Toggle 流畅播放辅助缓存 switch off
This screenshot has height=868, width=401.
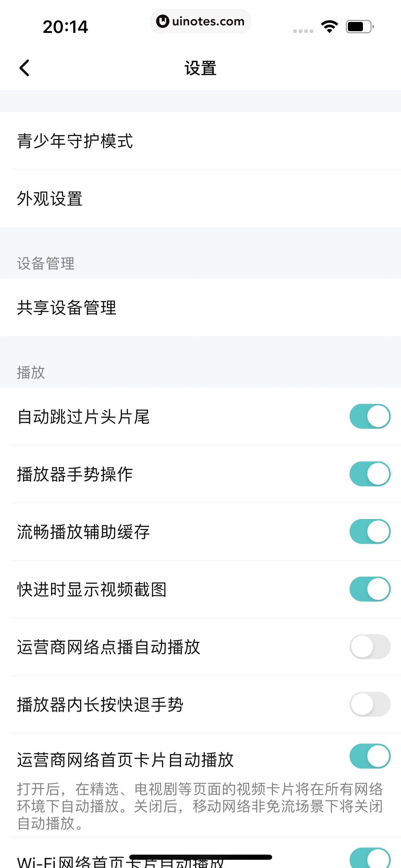pyautogui.click(x=370, y=531)
